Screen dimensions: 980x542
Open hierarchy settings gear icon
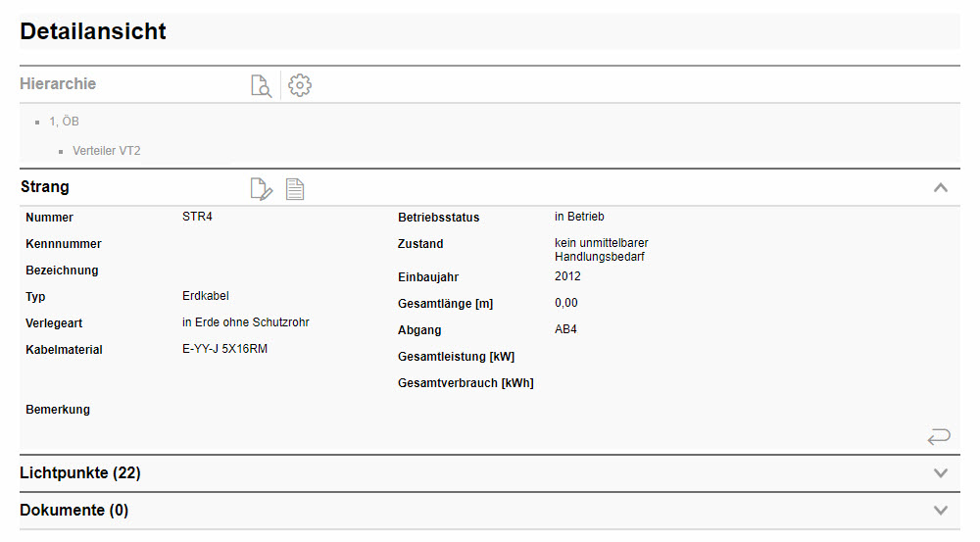click(300, 85)
